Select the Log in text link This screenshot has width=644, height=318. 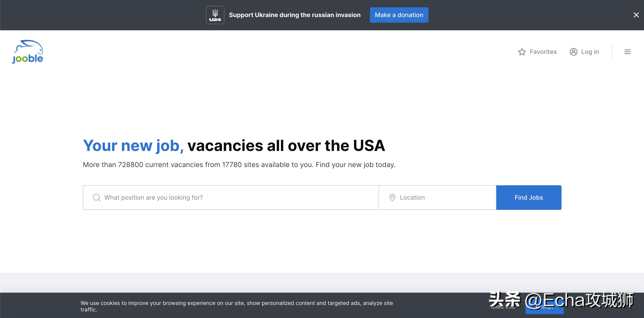(x=590, y=52)
